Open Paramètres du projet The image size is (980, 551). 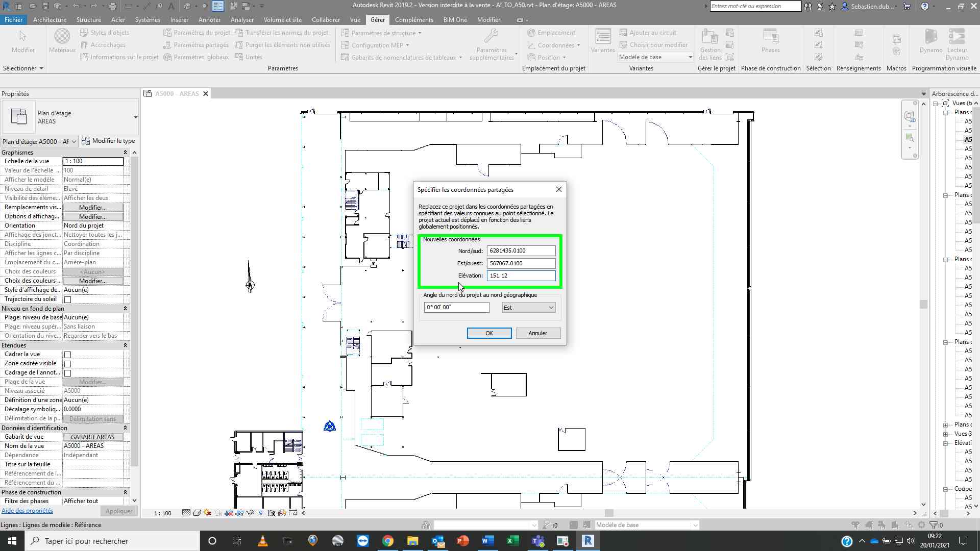(197, 33)
